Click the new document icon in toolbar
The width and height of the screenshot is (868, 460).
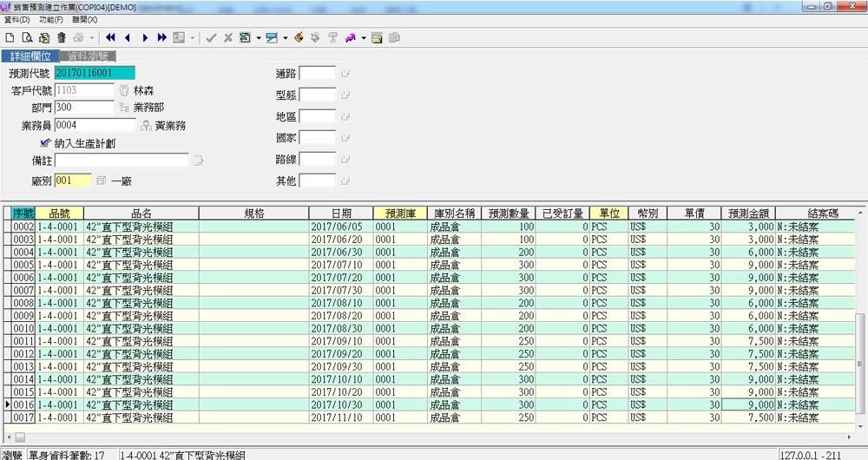click(10, 38)
